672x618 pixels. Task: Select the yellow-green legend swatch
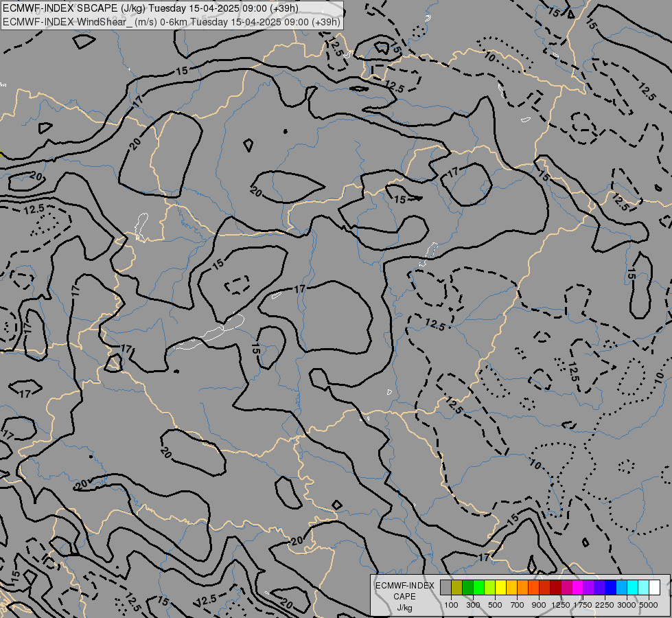pos(489,587)
